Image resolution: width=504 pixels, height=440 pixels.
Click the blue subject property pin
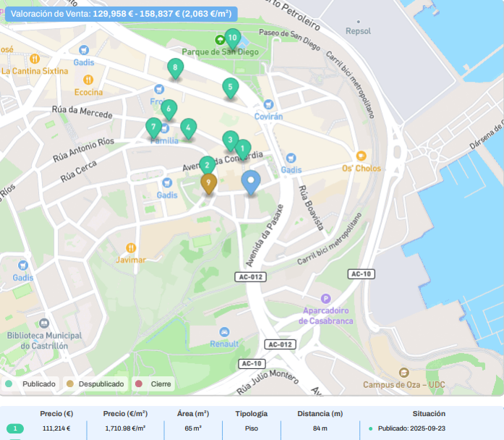(x=251, y=181)
